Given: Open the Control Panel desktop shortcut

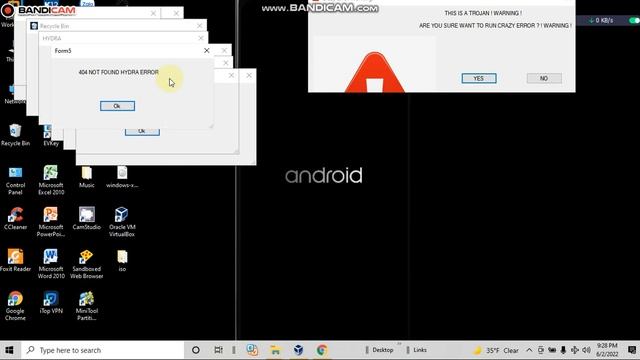Looking at the screenshot, I should coord(15,180).
